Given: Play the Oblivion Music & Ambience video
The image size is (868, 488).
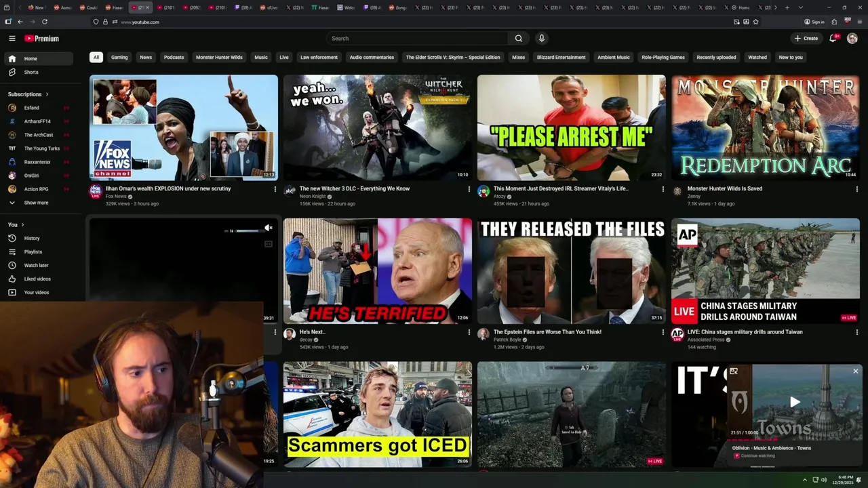Looking at the screenshot, I should click(x=795, y=402).
